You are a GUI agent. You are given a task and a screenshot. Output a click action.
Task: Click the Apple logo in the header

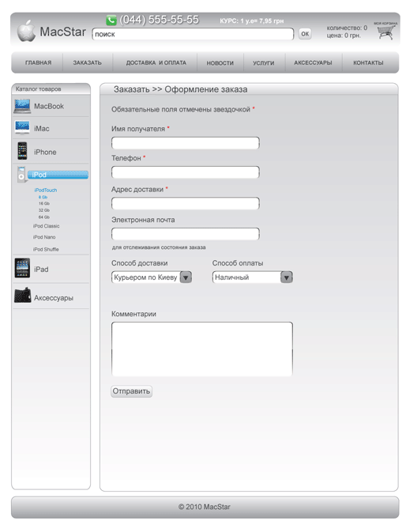[x=26, y=31]
